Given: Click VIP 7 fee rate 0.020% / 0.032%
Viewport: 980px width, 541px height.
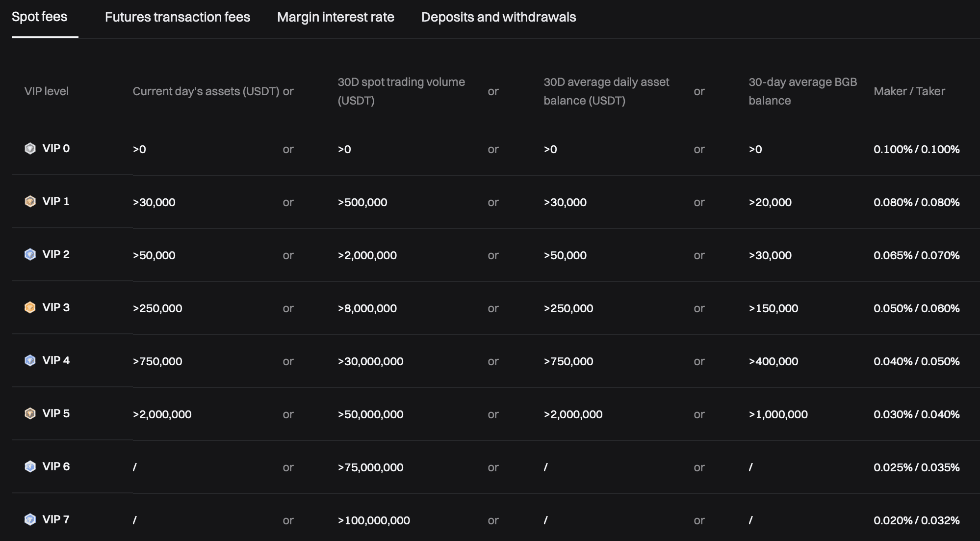Looking at the screenshot, I should click(916, 520).
